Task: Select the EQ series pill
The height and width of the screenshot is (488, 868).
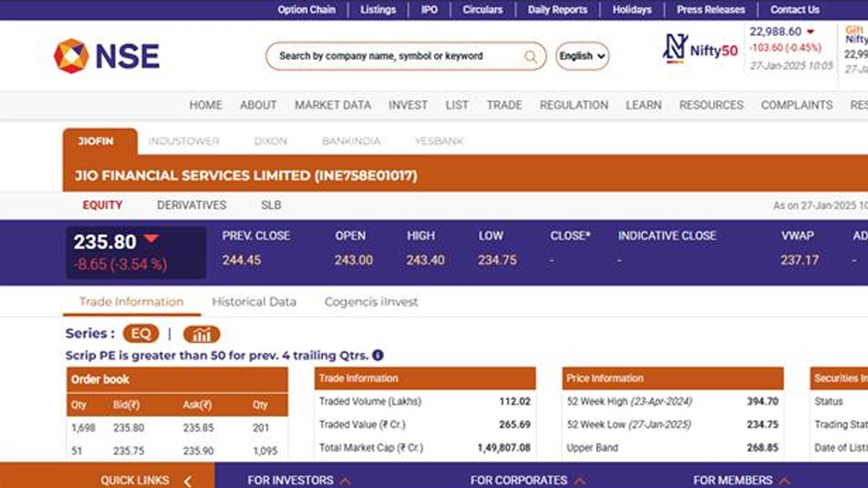Action: (141, 334)
